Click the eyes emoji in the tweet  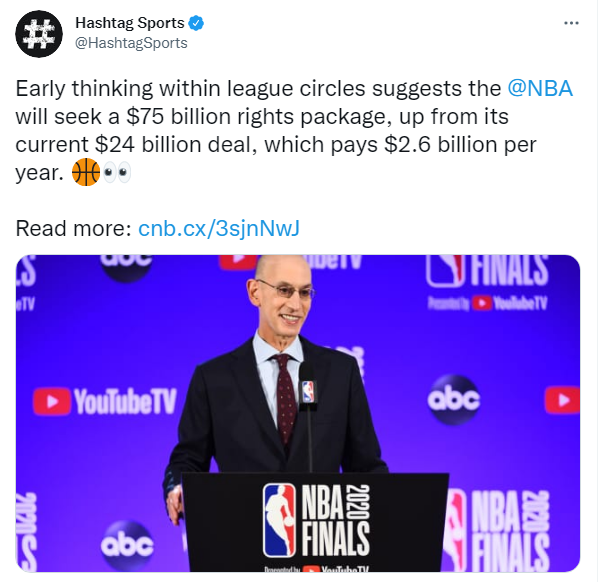[x=116, y=172]
